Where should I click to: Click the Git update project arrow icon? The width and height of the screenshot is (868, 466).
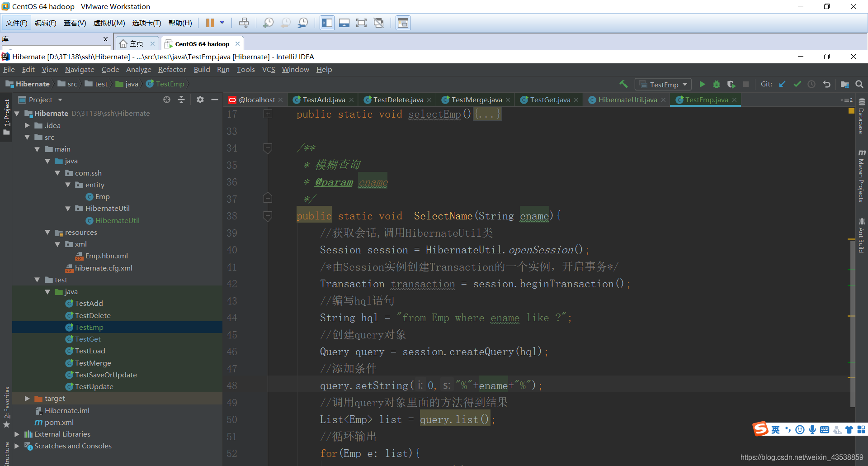[x=783, y=84]
